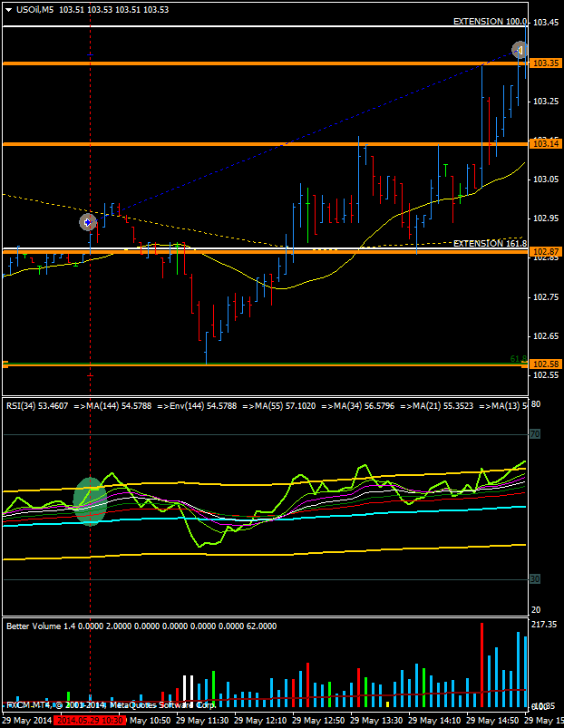
Task: Click the RSI level 70 label
Action: tap(535, 434)
